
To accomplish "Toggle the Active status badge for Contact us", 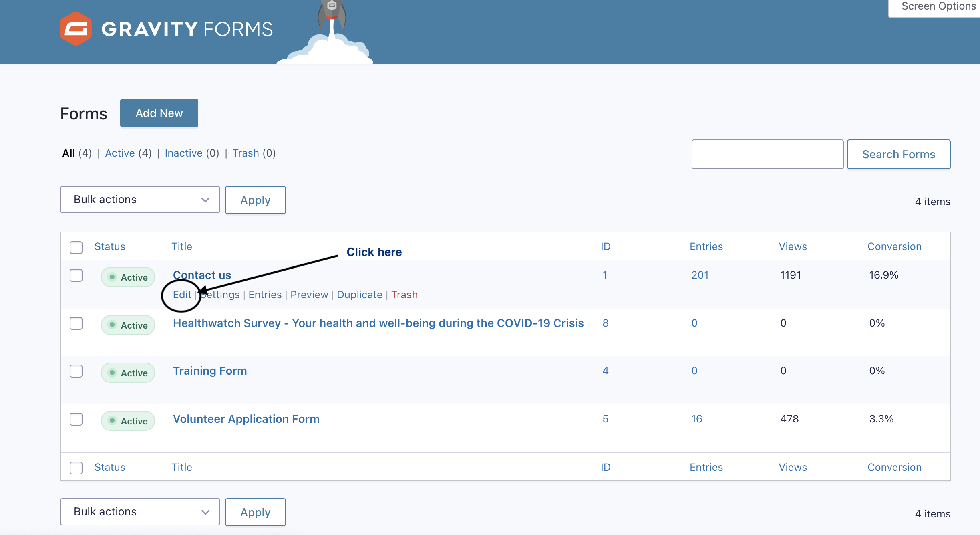I will (128, 277).
